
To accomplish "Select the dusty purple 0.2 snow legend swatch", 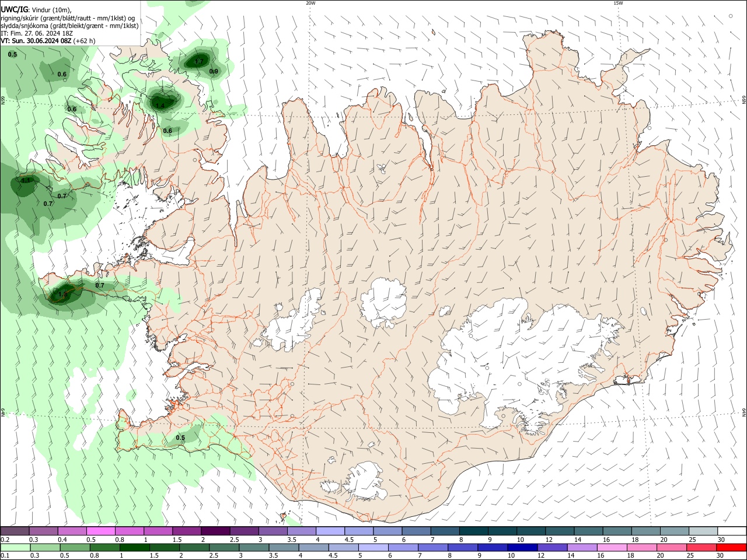I will 15,531.
